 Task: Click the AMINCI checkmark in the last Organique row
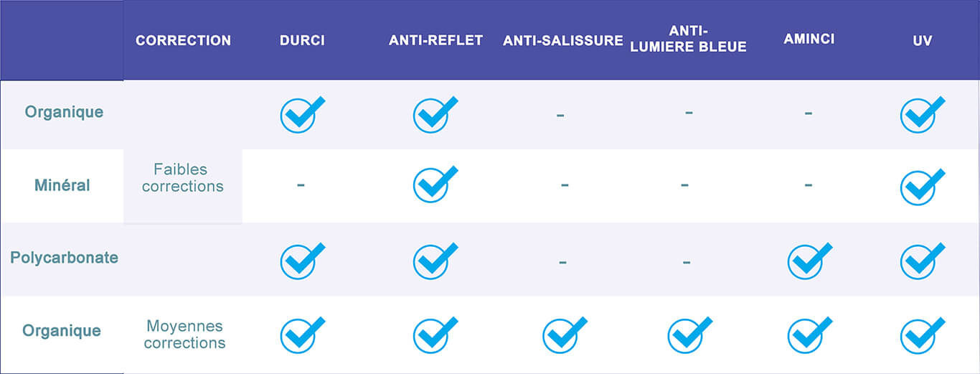pyautogui.click(x=809, y=335)
